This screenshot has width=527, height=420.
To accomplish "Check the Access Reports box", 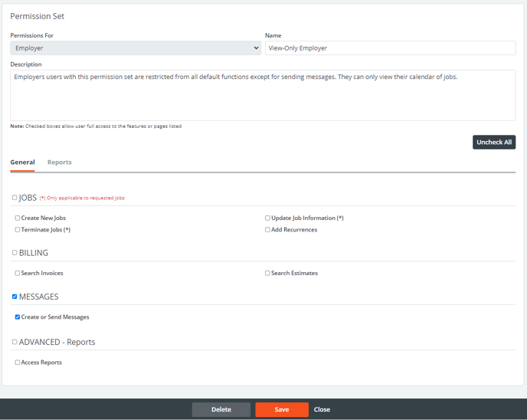I will (18, 363).
